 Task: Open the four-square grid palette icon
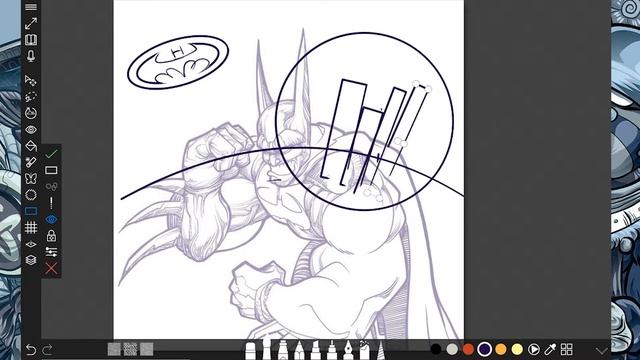[567, 349]
